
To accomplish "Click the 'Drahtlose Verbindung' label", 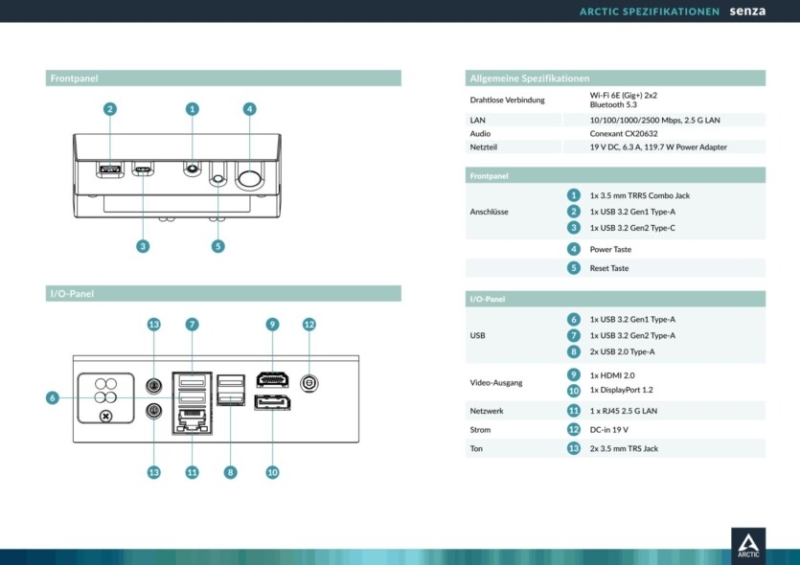I will [x=507, y=100].
